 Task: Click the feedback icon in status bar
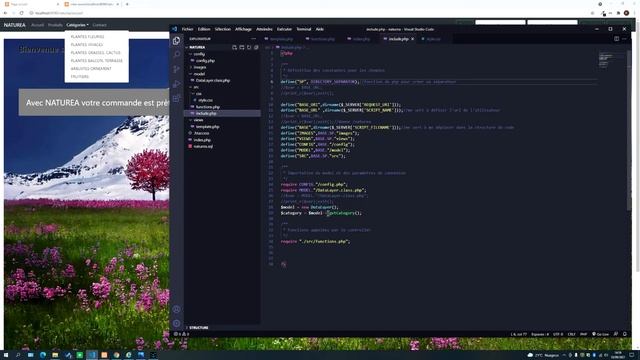coord(616,334)
